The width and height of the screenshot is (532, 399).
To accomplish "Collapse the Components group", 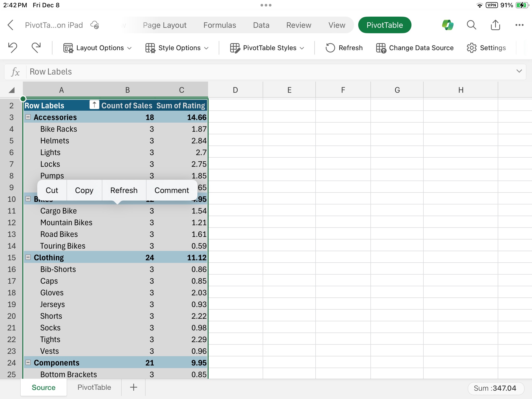I will click(28, 362).
